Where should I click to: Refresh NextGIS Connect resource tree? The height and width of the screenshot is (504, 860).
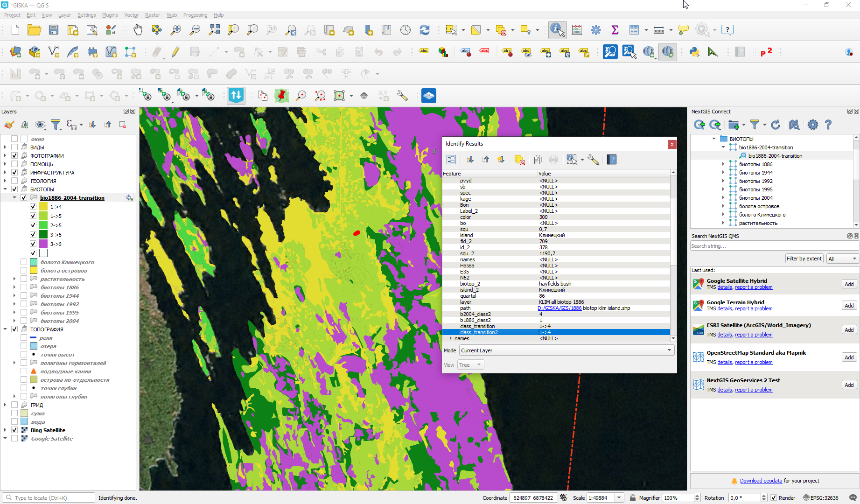point(776,125)
